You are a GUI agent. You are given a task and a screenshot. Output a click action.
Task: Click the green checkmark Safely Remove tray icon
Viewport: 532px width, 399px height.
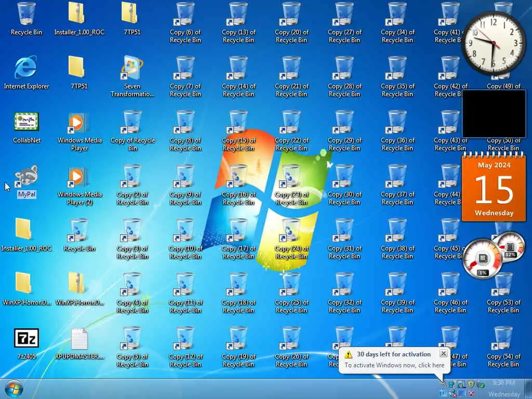coord(480,384)
